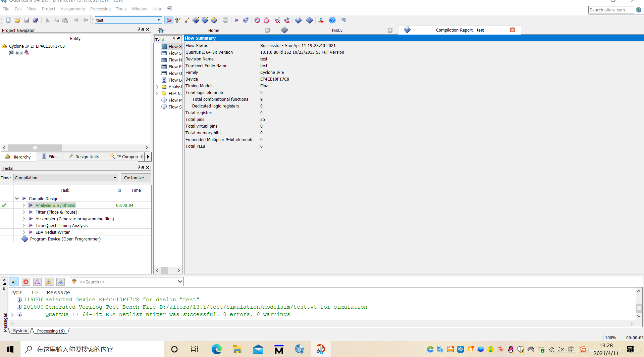Viewport: 644px width, 357px height.
Task: Toggle the error messages filter
Action: tap(26, 282)
